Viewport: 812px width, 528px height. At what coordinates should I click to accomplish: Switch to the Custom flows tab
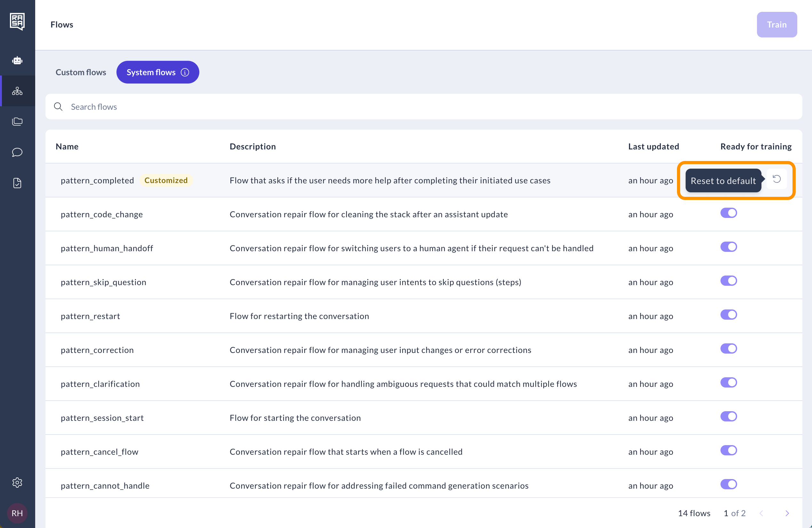81,72
